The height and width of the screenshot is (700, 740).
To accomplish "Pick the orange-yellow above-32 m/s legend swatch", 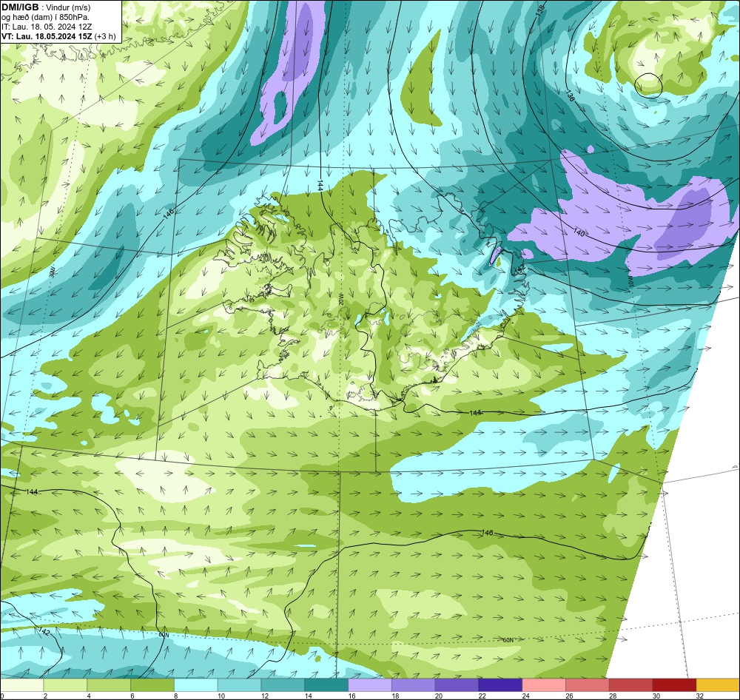I will (x=718, y=685).
